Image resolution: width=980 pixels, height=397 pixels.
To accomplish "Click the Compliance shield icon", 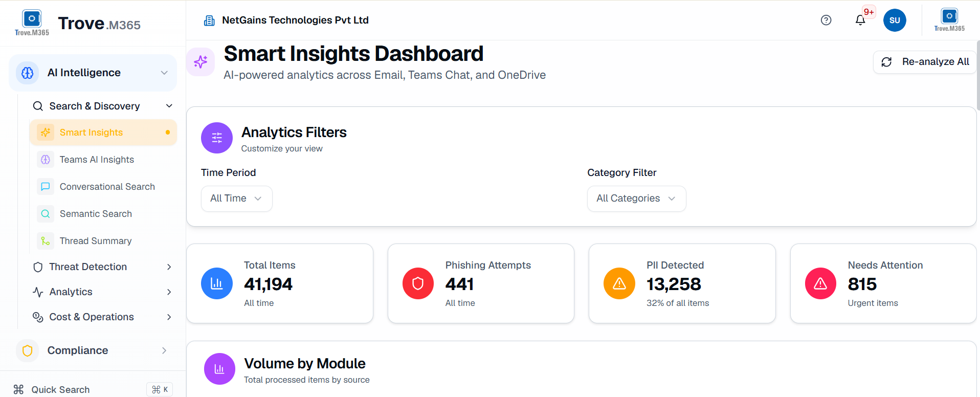I will tap(28, 350).
